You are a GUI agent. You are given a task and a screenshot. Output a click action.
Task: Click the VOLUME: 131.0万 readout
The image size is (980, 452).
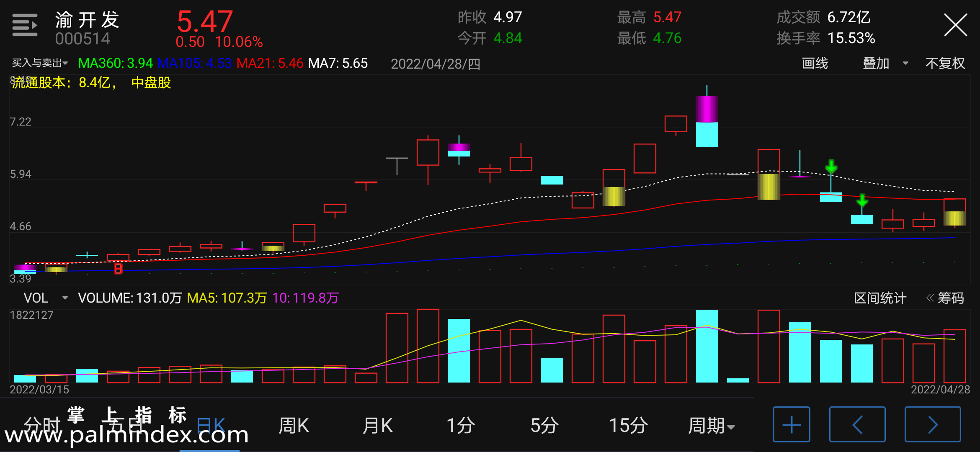130,298
